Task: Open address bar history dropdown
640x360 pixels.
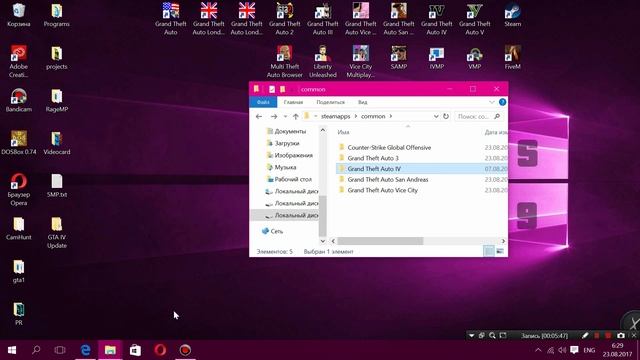Action: click(436, 116)
